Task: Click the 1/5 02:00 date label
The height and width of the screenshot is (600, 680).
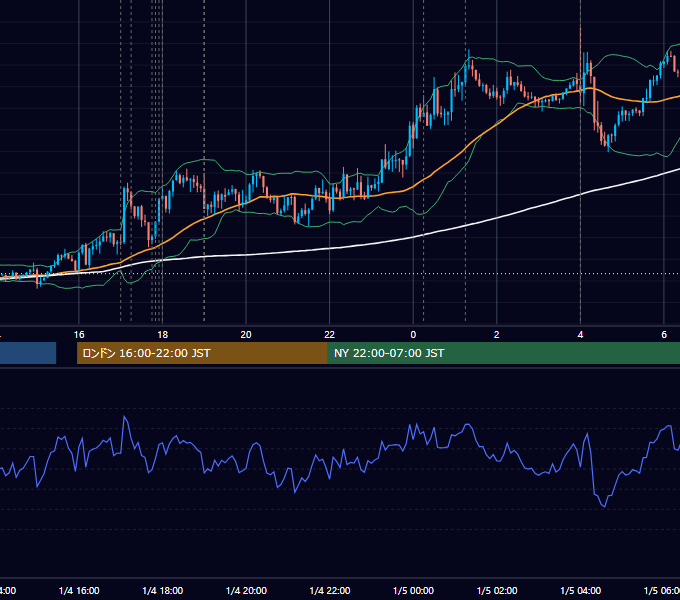Action: click(x=497, y=590)
